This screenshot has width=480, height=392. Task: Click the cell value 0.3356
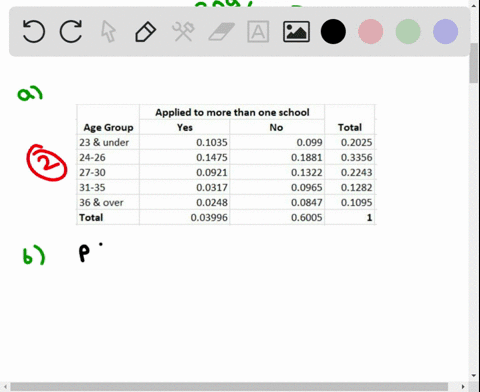coord(356,157)
